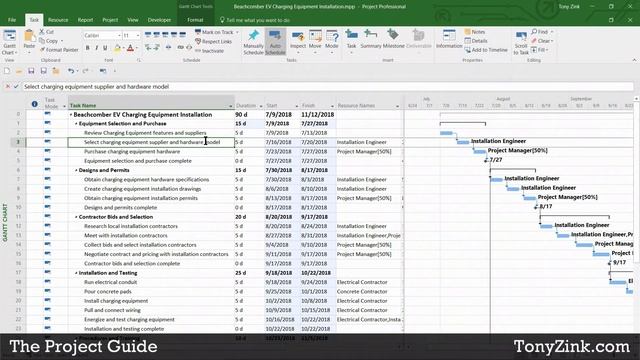The height and width of the screenshot is (360, 640).
Task: Open the Gantt Chart view button
Action: coord(9,42)
